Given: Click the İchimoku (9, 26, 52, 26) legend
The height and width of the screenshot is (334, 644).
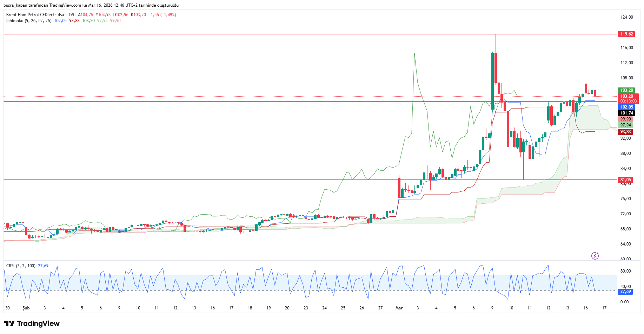Looking at the screenshot, I should [29, 21].
